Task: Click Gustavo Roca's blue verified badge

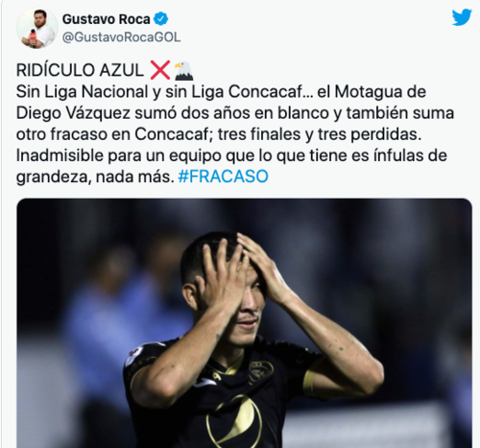Action: tap(160, 19)
